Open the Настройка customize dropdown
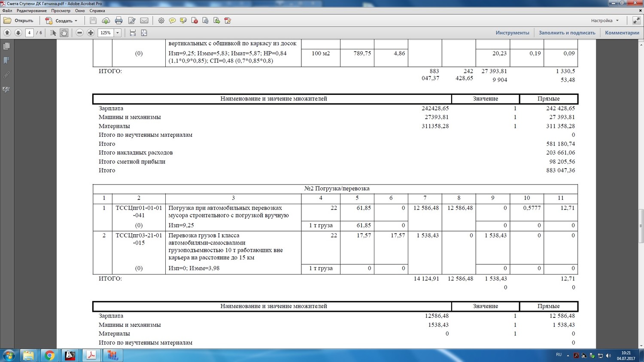The height and width of the screenshot is (362, 644). 605,21
